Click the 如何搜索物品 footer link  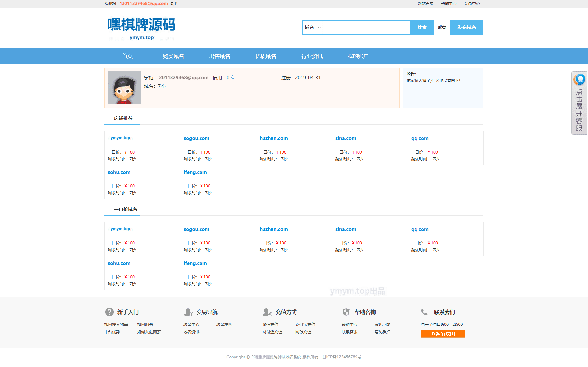pos(116,325)
